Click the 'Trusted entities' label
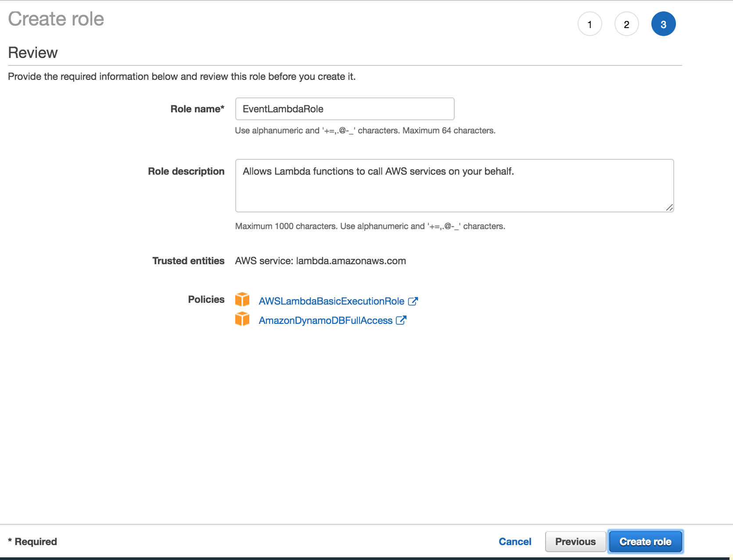733x560 pixels. [x=188, y=261]
